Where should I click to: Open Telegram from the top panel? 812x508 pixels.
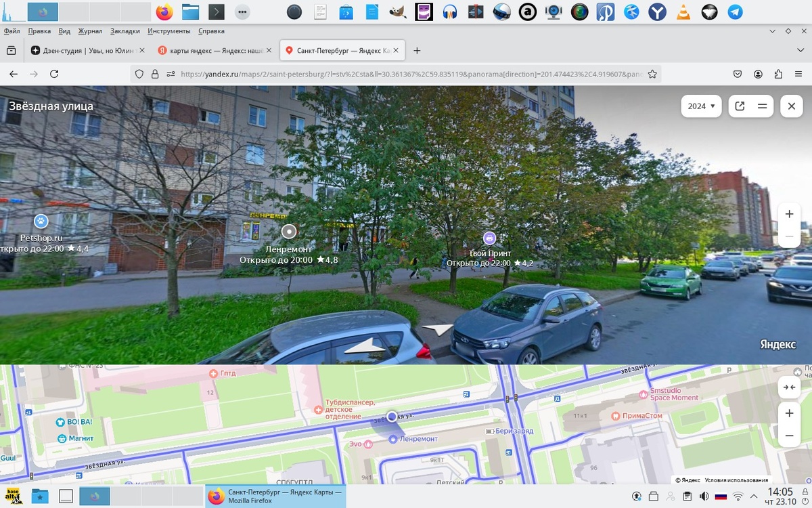[735, 12]
